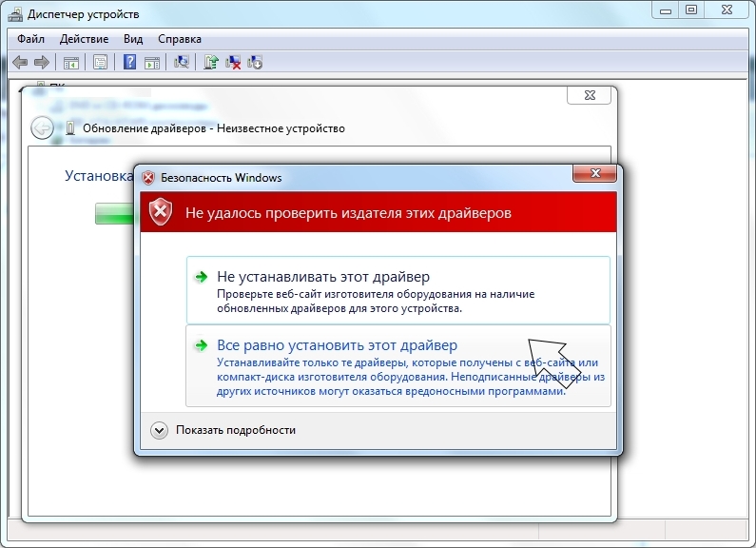Click the Forward arrow in Device Manager toolbar
The width and height of the screenshot is (756, 548).
click(x=41, y=63)
